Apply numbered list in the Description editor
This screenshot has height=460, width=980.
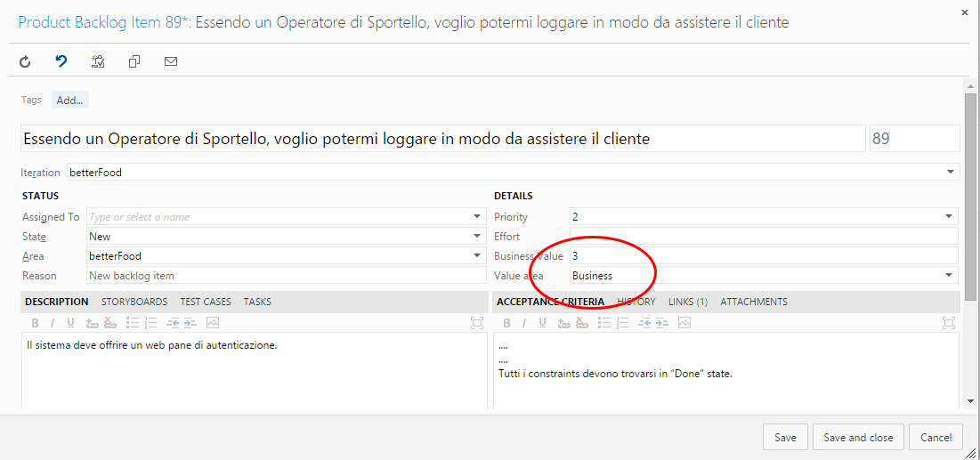(150, 323)
